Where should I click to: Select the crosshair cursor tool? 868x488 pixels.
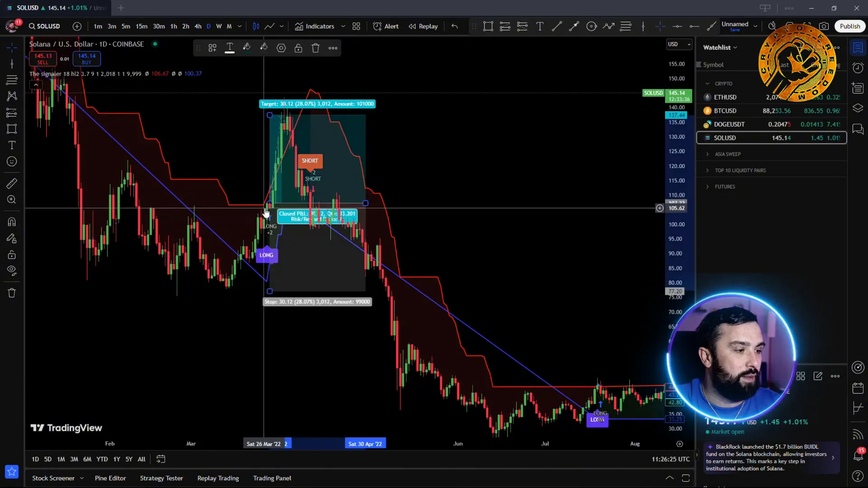pos(12,47)
